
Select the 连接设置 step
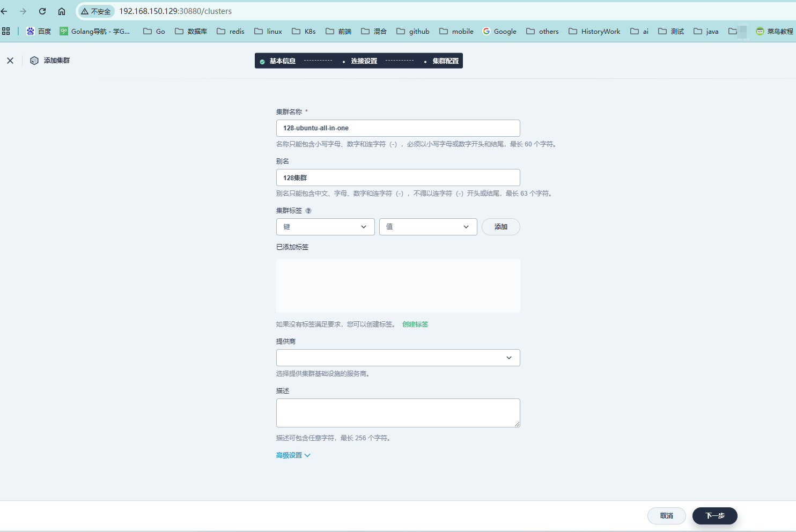coord(364,61)
